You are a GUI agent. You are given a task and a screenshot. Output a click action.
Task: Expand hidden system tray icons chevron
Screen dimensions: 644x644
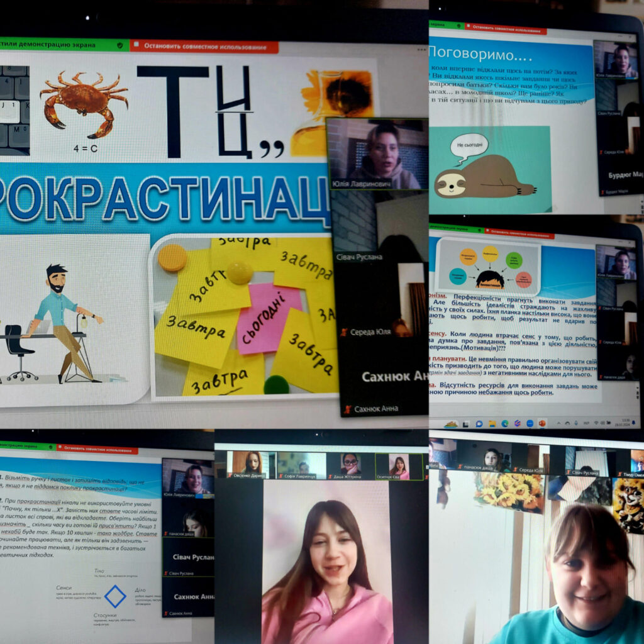[x=559, y=423]
